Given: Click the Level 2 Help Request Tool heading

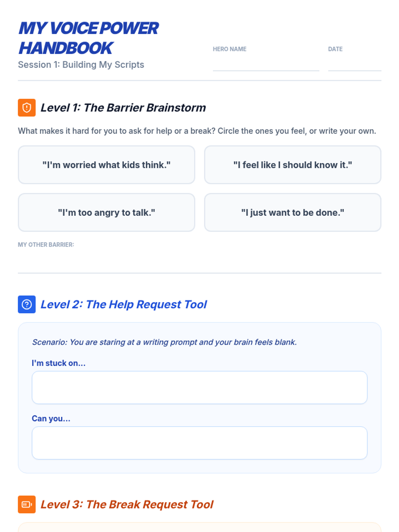Looking at the screenshot, I should (x=124, y=304).
